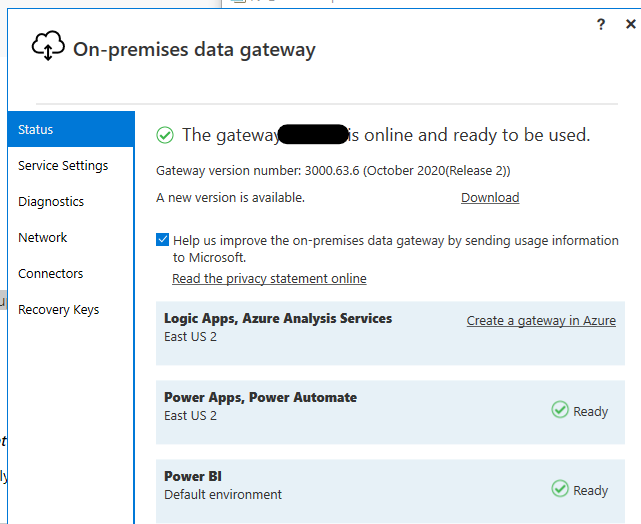Click 'East US 2' under Power Apps
641x524 pixels.
click(191, 416)
